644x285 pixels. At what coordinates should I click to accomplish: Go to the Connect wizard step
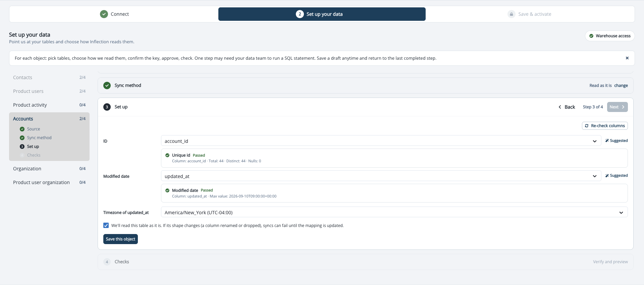pos(114,14)
